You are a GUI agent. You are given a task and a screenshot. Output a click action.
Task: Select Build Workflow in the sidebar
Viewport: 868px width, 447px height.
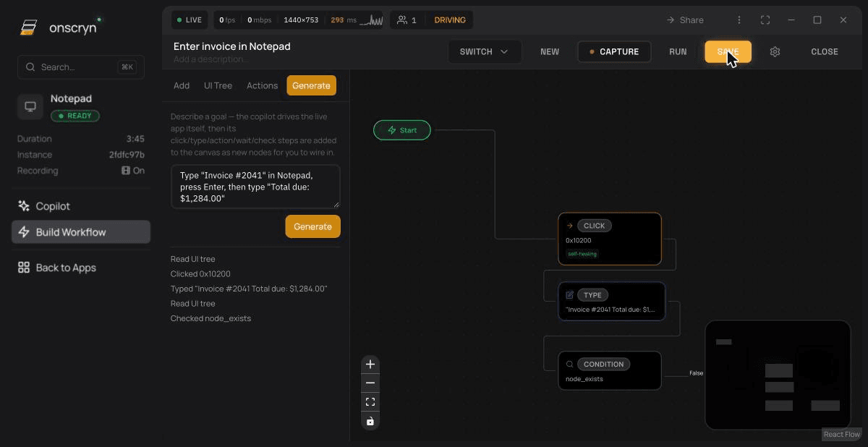tap(81, 232)
